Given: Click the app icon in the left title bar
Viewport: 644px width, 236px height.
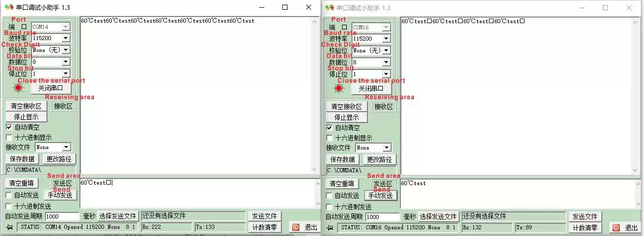Looking at the screenshot, I should pyautogui.click(x=8, y=8).
